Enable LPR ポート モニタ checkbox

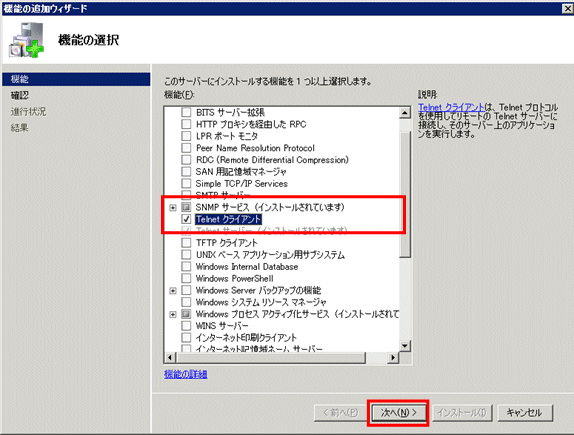186,136
